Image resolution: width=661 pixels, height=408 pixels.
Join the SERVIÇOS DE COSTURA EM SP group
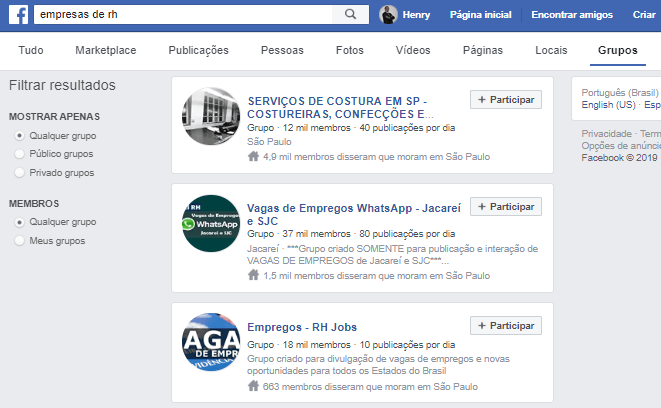pos(506,99)
